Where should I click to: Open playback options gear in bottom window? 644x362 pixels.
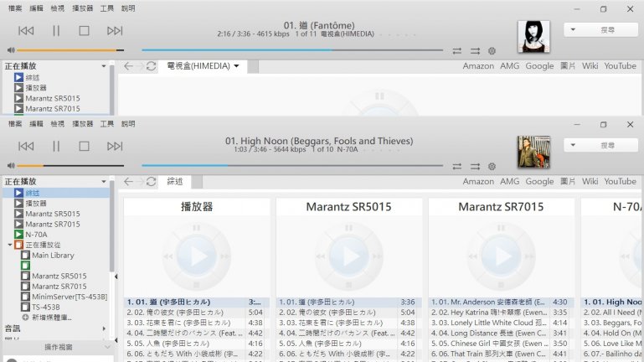pyautogui.click(x=492, y=167)
